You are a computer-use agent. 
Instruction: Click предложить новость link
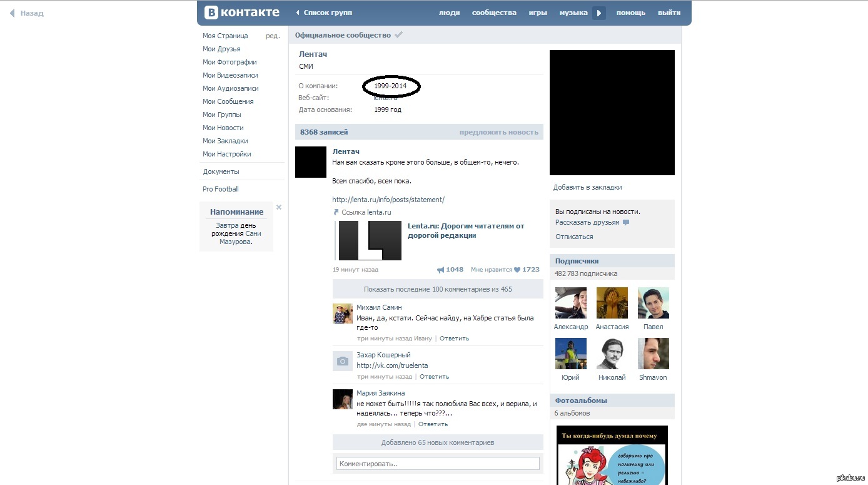(x=498, y=132)
